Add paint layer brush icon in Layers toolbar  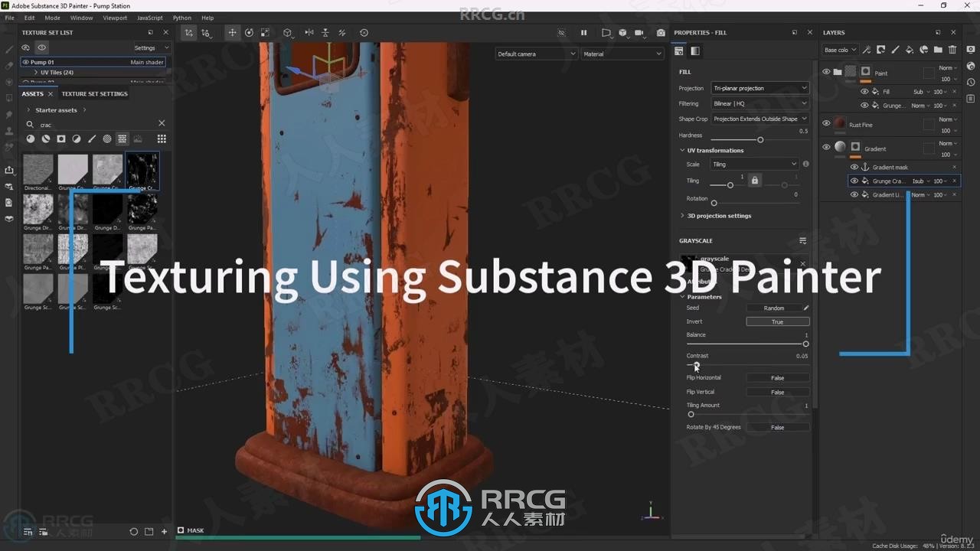tap(895, 50)
